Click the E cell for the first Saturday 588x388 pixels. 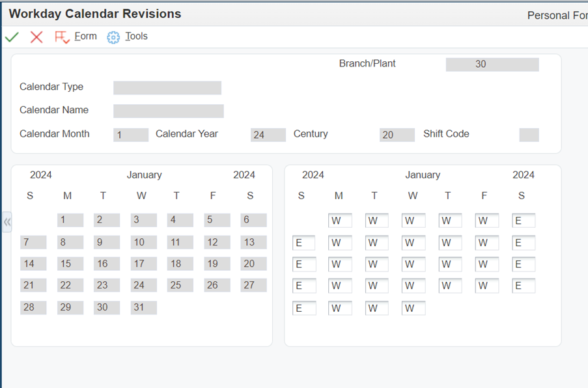pos(524,220)
